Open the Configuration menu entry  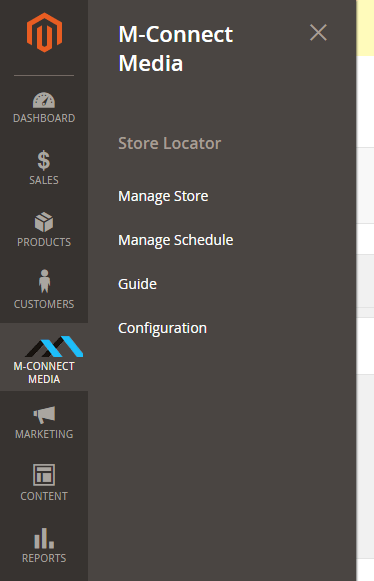coord(162,328)
